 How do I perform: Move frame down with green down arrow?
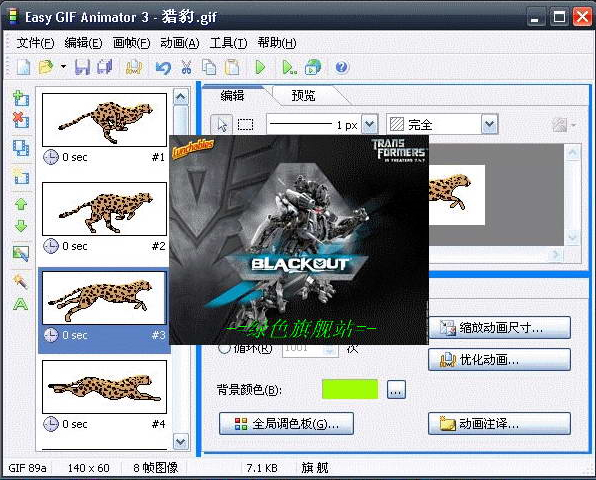21,226
